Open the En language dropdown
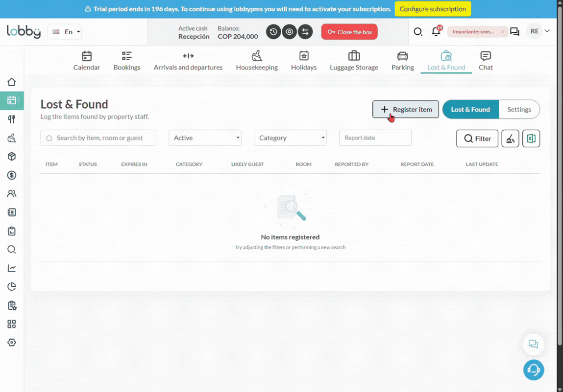 pos(65,32)
